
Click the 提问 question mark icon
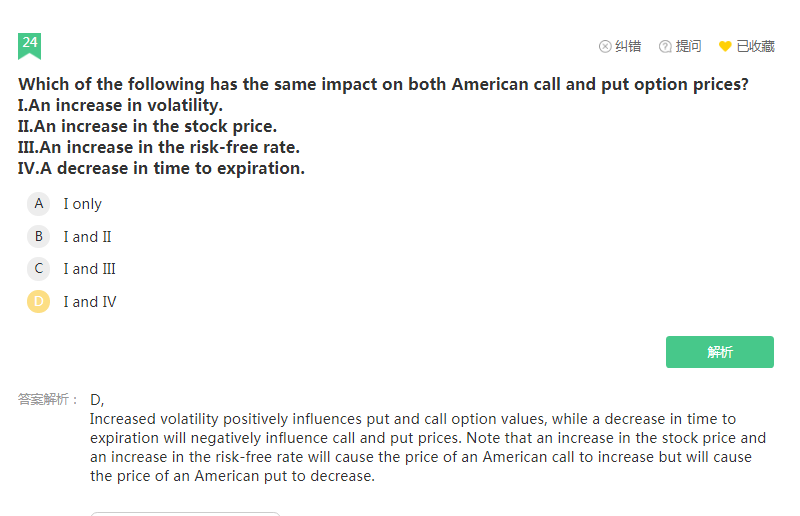pos(665,46)
